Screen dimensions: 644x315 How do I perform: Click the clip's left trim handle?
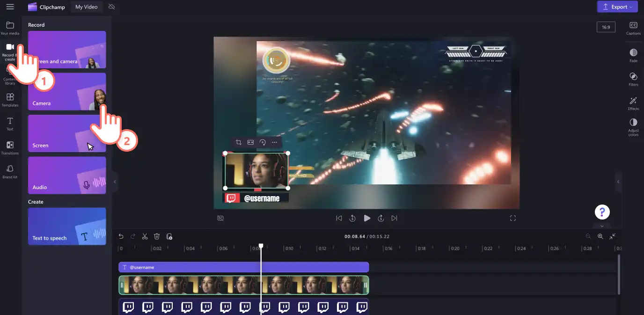[x=122, y=285]
